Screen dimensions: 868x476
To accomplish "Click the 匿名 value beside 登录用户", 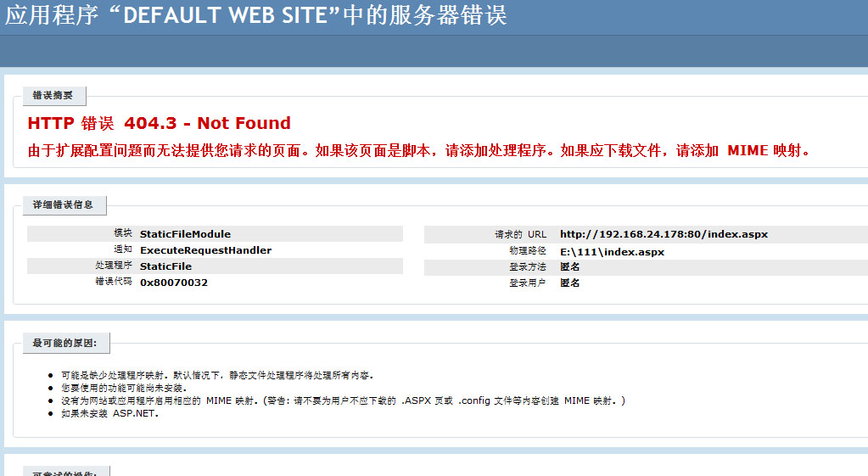I will click(569, 283).
